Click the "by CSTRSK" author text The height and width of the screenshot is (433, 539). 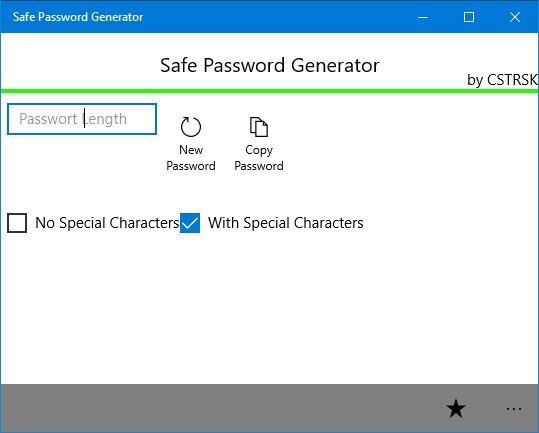pos(502,80)
